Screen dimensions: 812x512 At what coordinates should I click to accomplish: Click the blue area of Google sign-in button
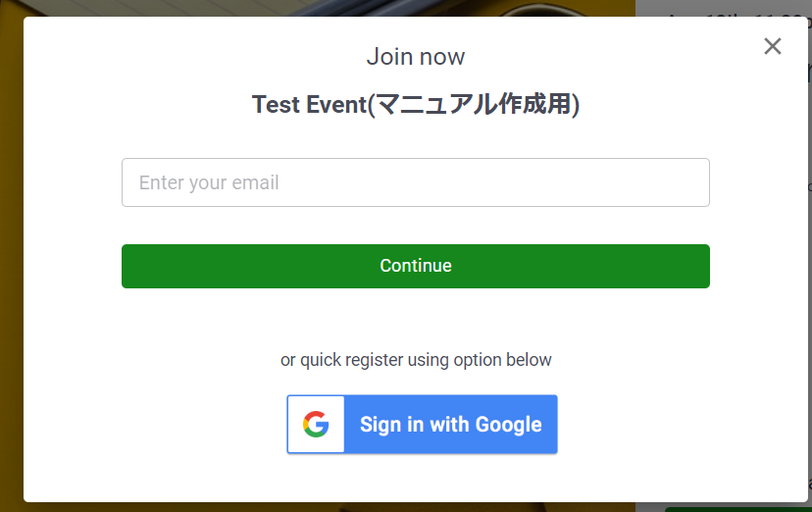click(x=450, y=424)
